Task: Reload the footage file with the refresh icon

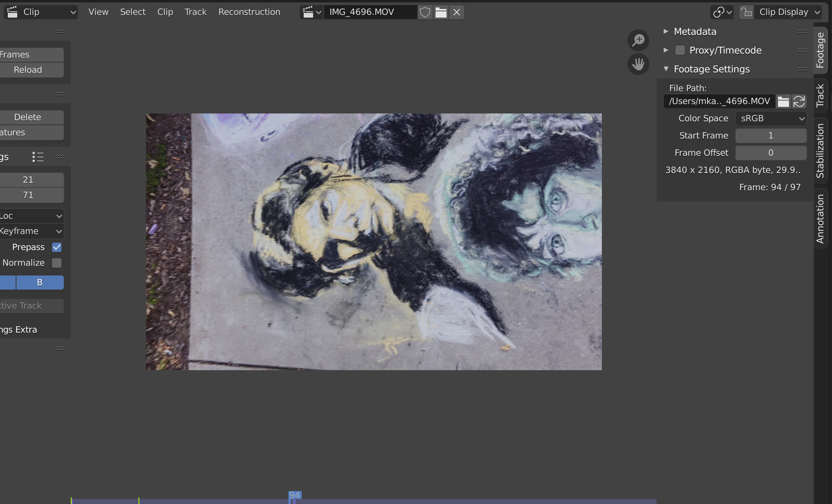Action: pyautogui.click(x=799, y=101)
